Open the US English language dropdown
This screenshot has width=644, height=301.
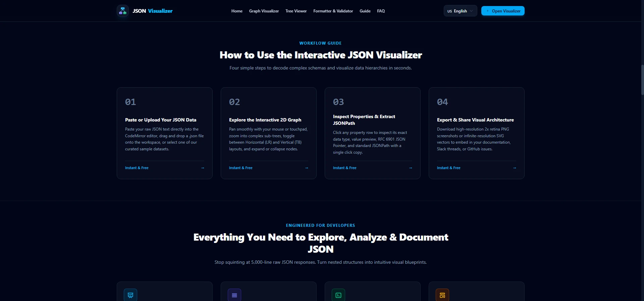tap(460, 11)
